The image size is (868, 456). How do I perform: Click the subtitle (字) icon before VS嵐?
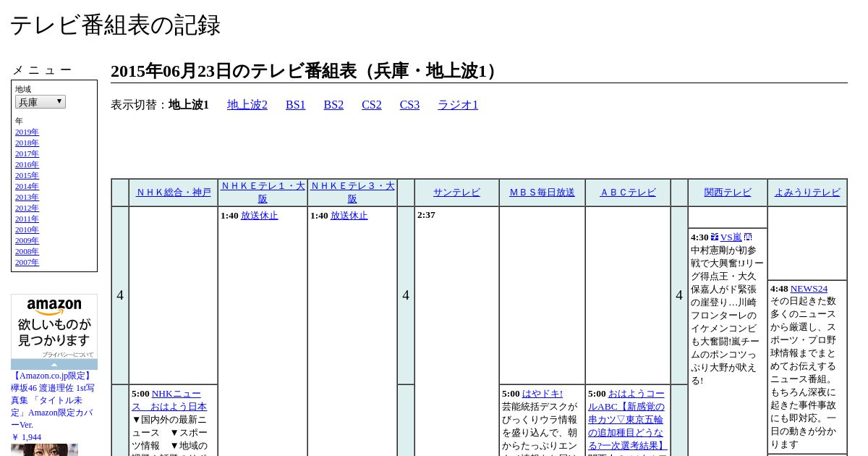click(x=715, y=237)
